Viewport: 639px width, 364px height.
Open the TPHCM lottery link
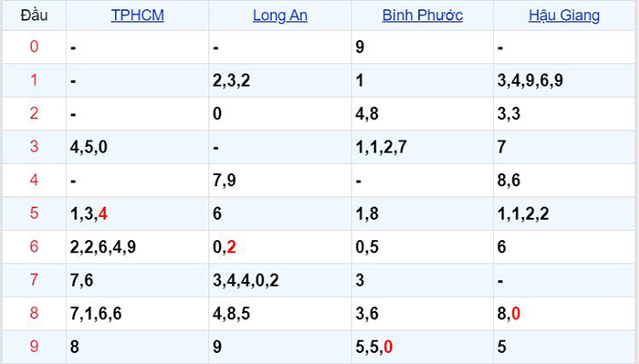coord(137,16)
